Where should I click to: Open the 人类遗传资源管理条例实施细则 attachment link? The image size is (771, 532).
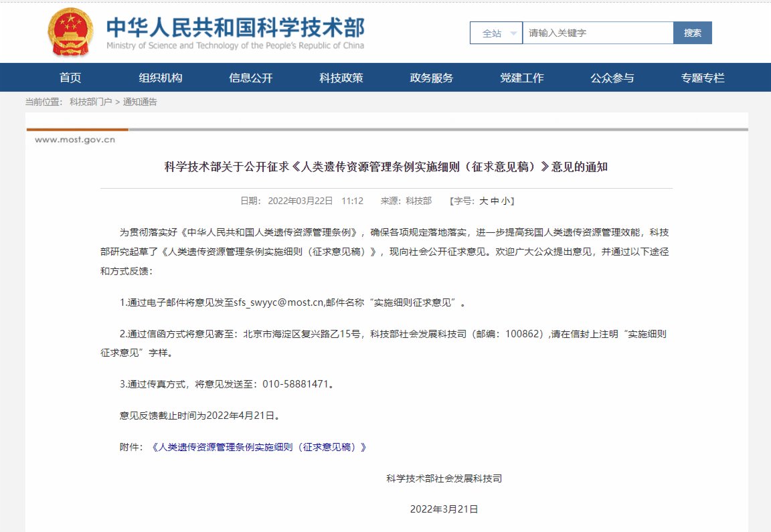coord(259,448)
